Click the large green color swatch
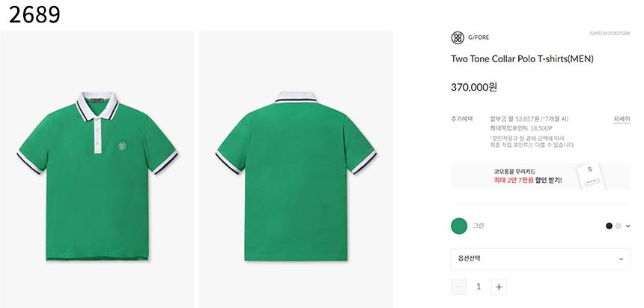 point(459,226)
